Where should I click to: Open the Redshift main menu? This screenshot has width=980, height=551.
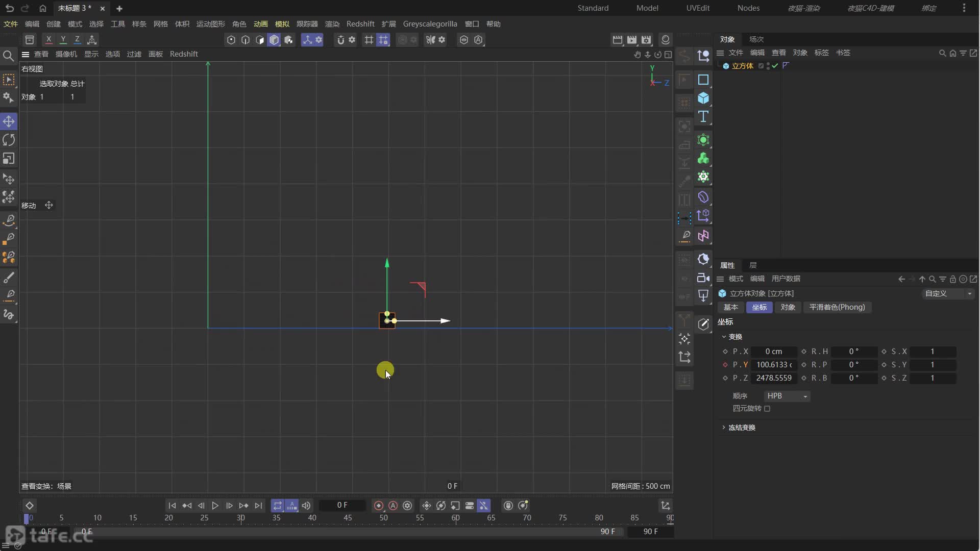click(x=360, y=24)
